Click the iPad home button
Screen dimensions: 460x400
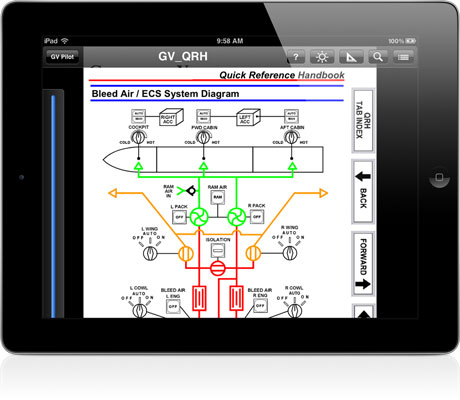click(x=439, y=177)
